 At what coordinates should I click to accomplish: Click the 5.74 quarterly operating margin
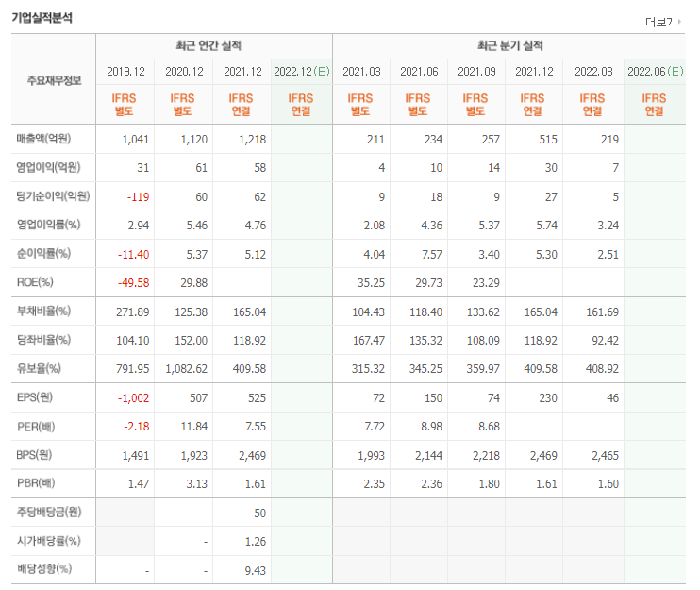547,226
